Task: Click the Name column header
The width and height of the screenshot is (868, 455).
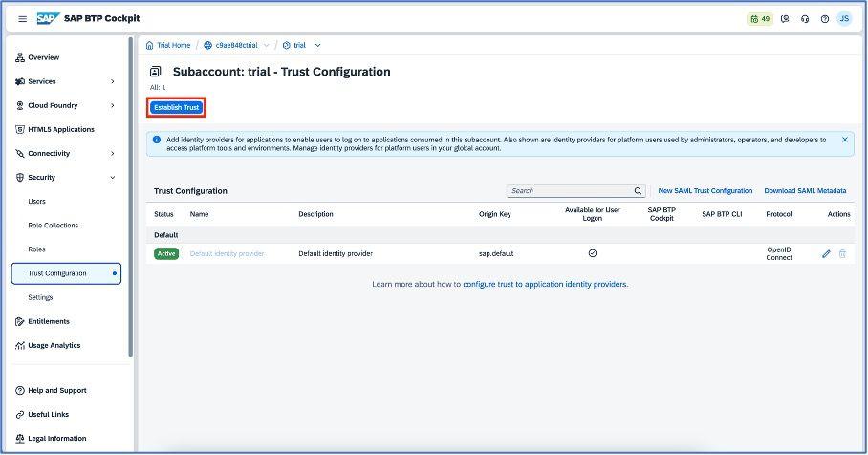Action: [x=199, y=214]
